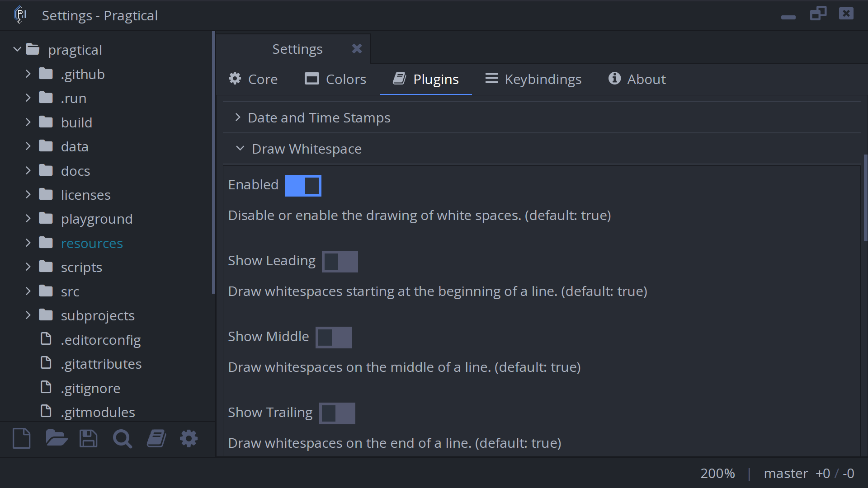
Task: Click the copy/clipboard icon in toolbar
Action: (156, 439)
